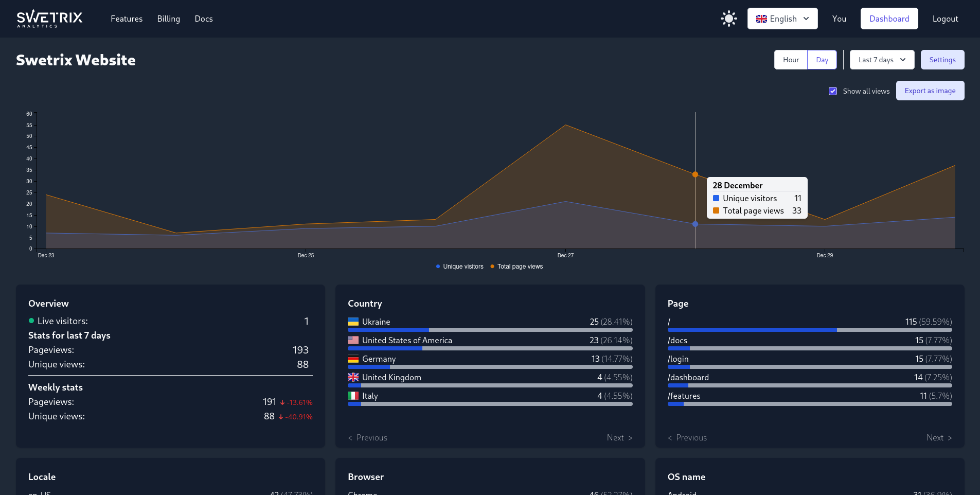980x495 pixels.
Task: Click the /docs row in Page panel
Action: point(809,341)
